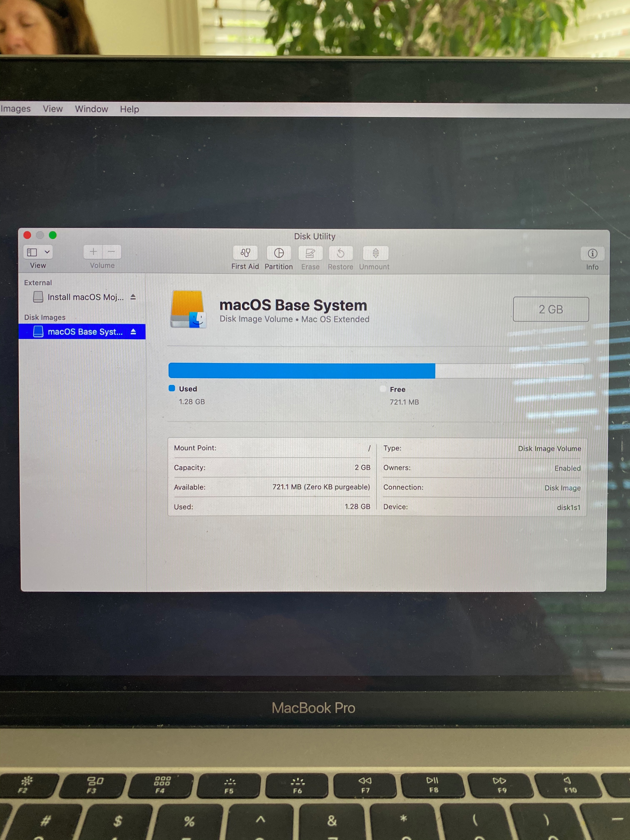Open the View options dropdown chevron
630x840 pixels.
click(47, 252)
